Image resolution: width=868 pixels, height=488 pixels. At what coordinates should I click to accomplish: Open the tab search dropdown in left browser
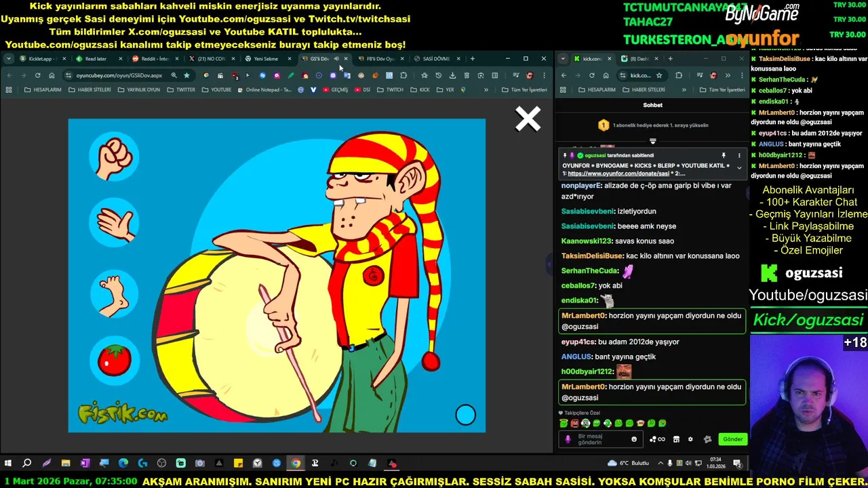(x=9, y=59)
